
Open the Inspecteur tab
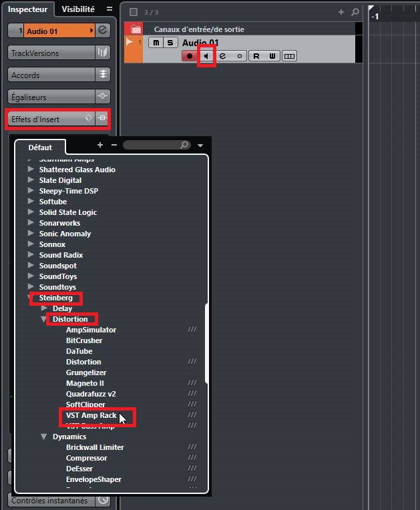click(x=27, y=9)
